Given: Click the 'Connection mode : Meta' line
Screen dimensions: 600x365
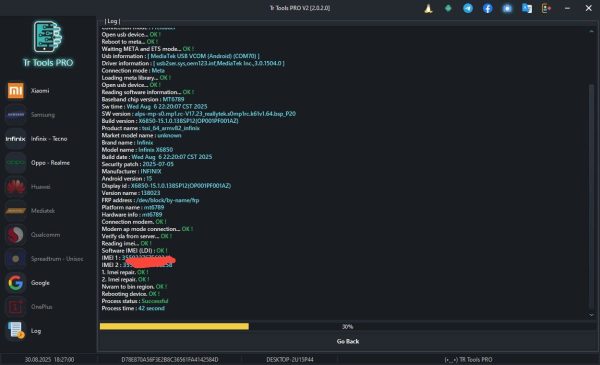Looking at the screenshot, I should [133, 71].
